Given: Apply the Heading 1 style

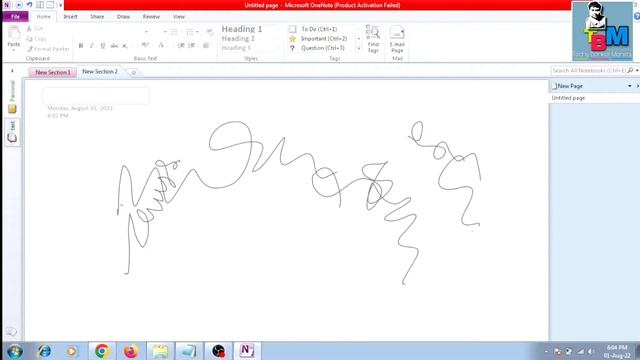Looking at the screenshot, I should [x=242, y=29].
